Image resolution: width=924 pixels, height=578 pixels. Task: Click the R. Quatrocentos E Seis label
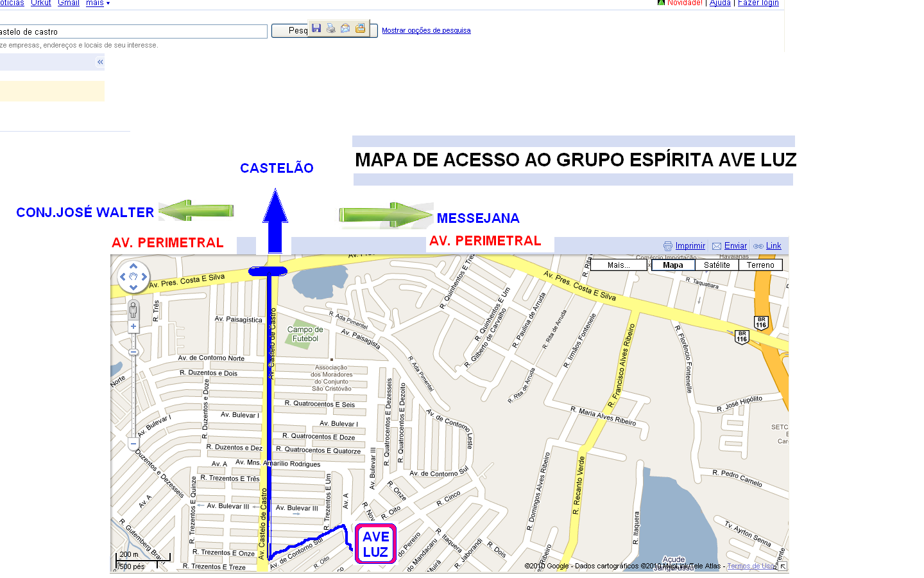click(320, 404)
